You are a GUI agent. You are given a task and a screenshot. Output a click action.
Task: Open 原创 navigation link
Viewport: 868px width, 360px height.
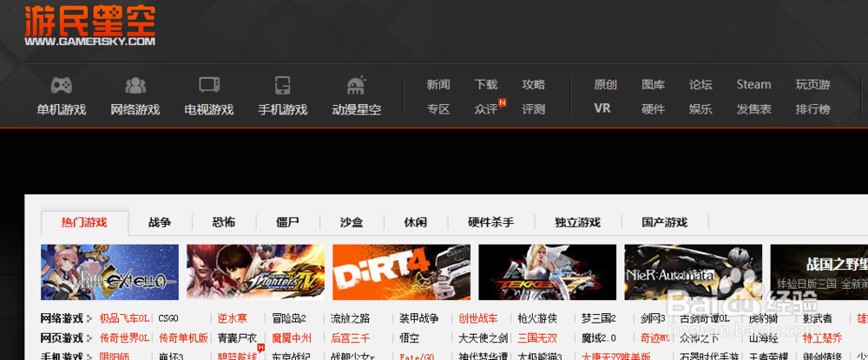click(x=605, y=85)
